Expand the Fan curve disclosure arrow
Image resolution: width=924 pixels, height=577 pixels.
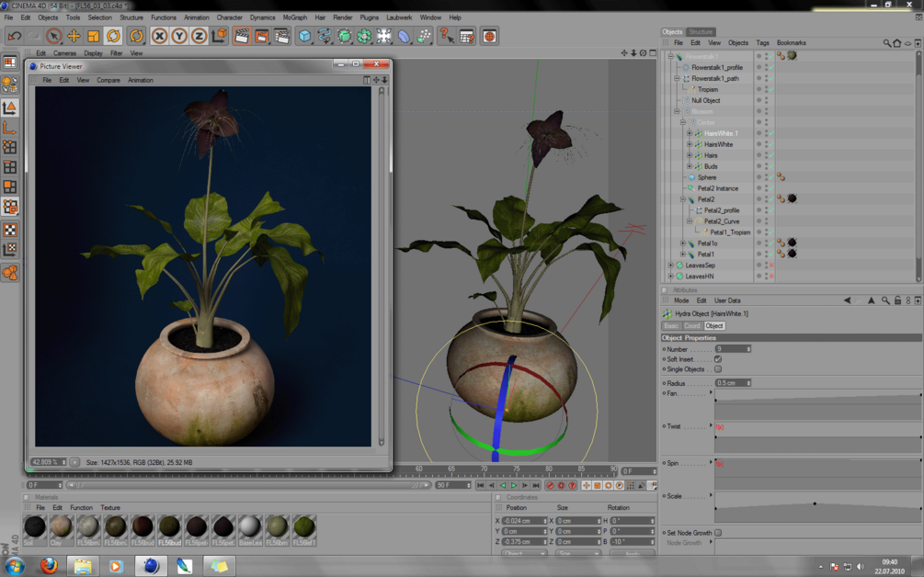click(711, 392)
